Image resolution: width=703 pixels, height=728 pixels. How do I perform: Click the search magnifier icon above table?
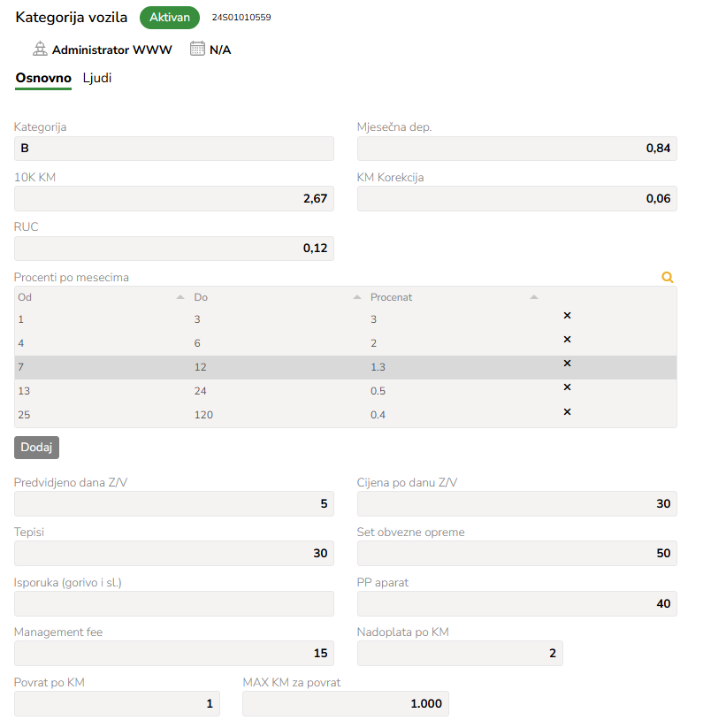[668, 277]
